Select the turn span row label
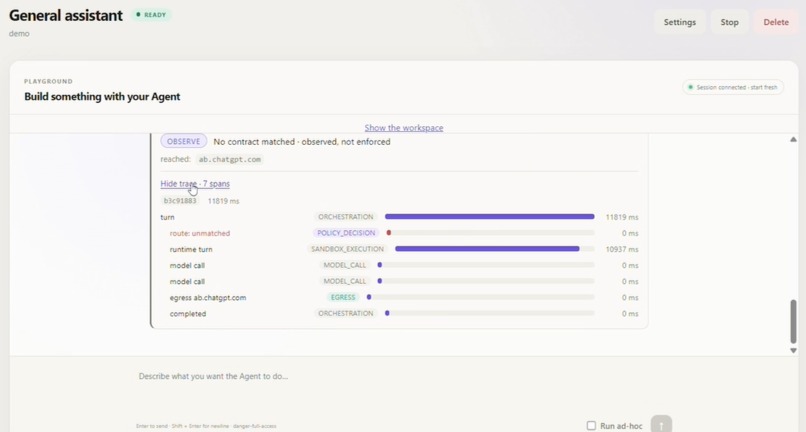 coord(168,217)
